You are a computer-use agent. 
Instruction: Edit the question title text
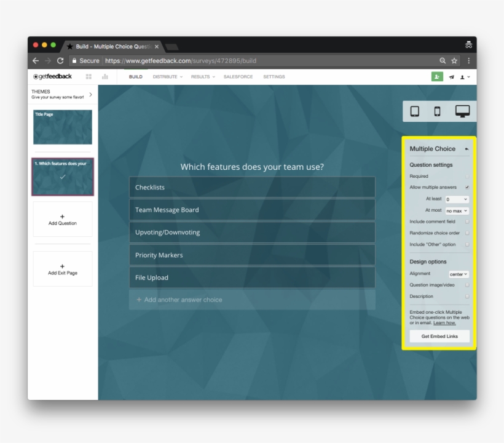click(252, 167)
